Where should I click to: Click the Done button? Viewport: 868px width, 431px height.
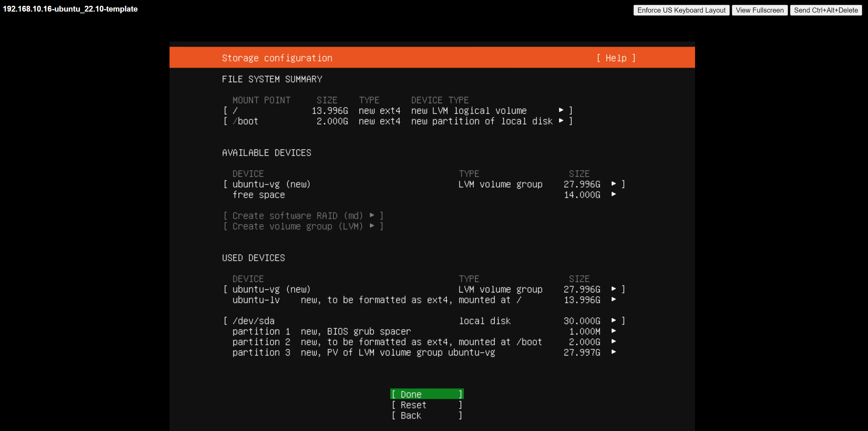[427, 394]
